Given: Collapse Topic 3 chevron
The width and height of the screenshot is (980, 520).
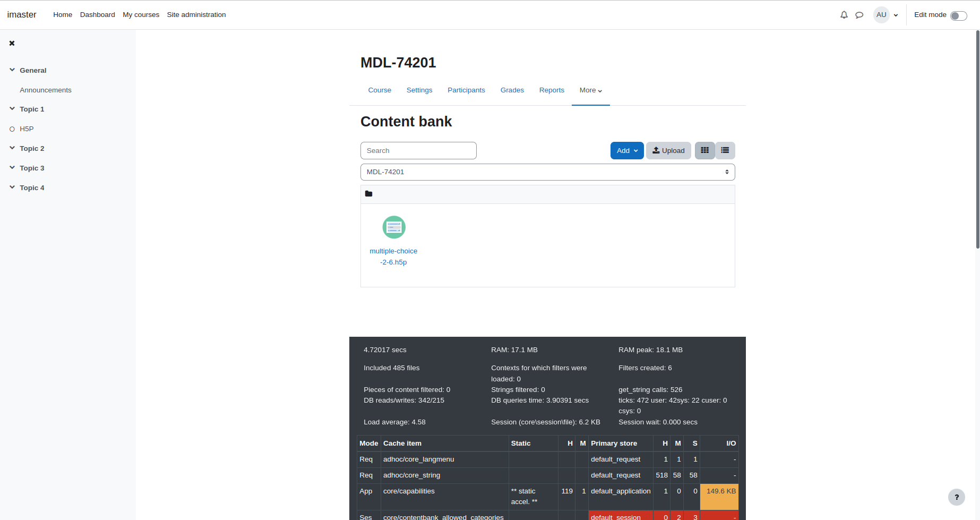Looking at the screenshot, I should [x=12, y=168].
